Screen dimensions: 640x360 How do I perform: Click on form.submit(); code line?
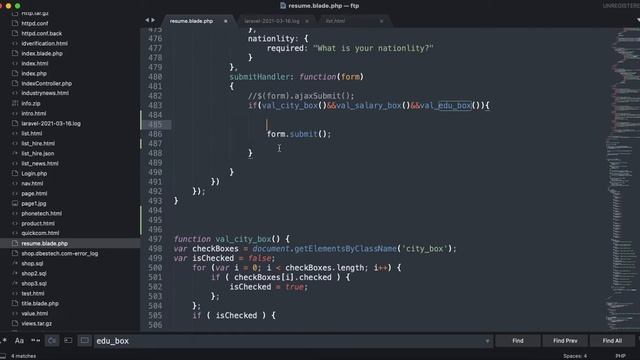tap(299, 134)
